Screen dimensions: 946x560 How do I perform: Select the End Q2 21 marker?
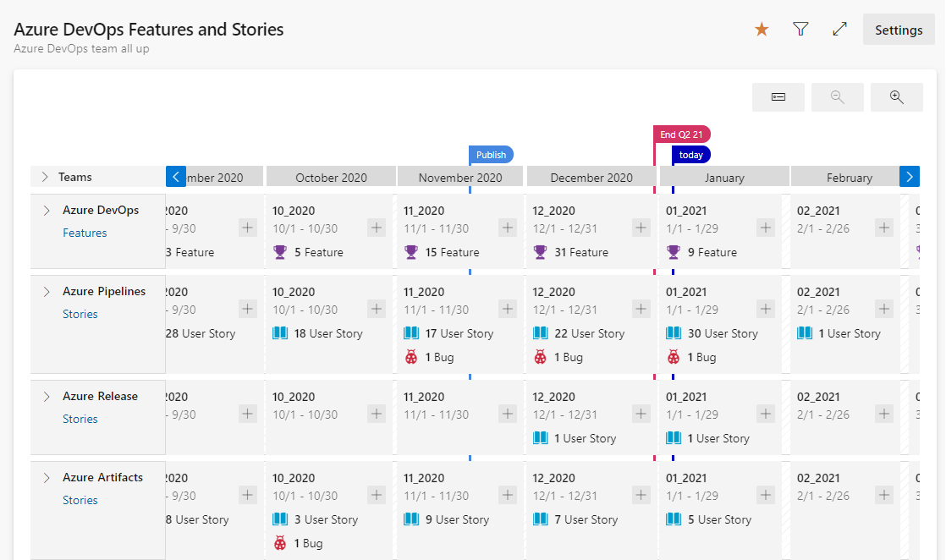point(681,134)
